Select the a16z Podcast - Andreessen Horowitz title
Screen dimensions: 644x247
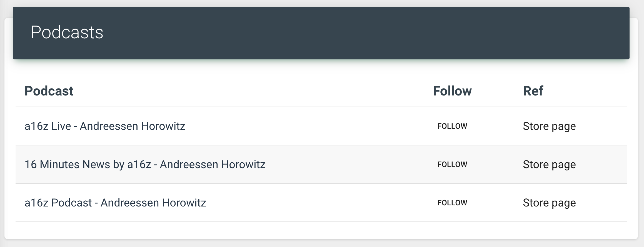(x=115, y=203)
